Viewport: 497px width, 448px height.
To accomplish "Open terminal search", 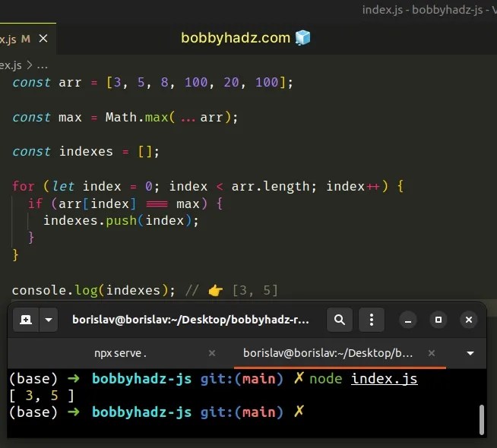I will pos(340,320).
